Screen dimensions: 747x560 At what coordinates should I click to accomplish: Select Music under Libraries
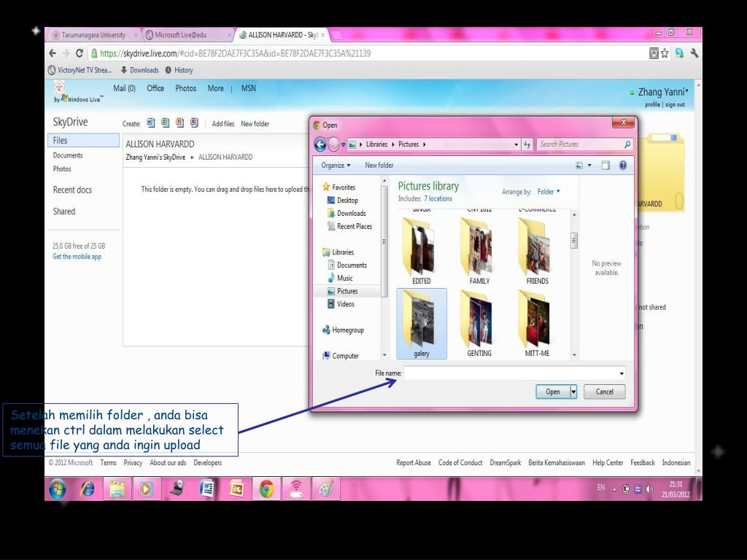[340, 278]
